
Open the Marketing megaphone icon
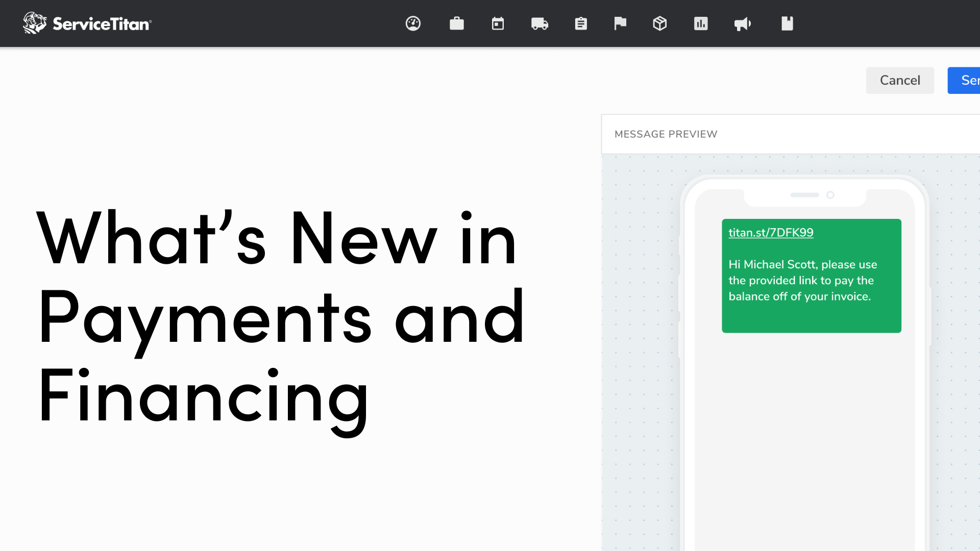tap(743, 23)
